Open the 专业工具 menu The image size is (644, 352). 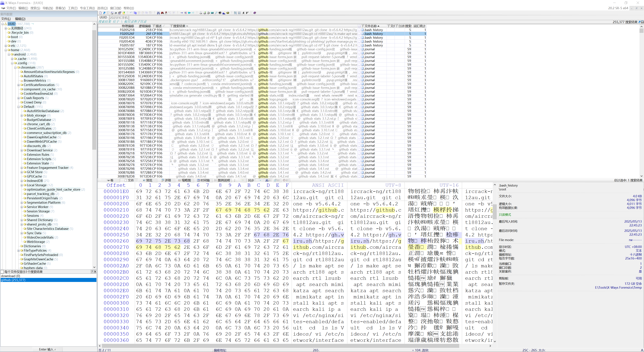(x=87, y=8)
